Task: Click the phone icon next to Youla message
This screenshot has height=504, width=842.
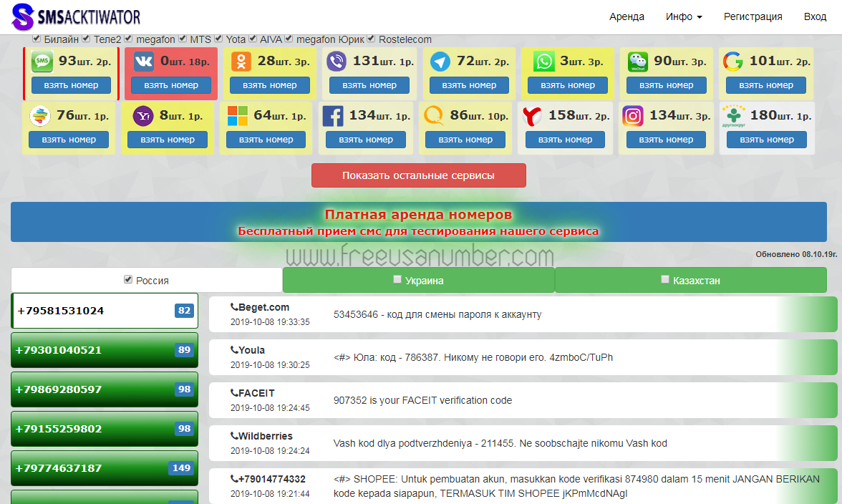Action: (x=234, y=350)
